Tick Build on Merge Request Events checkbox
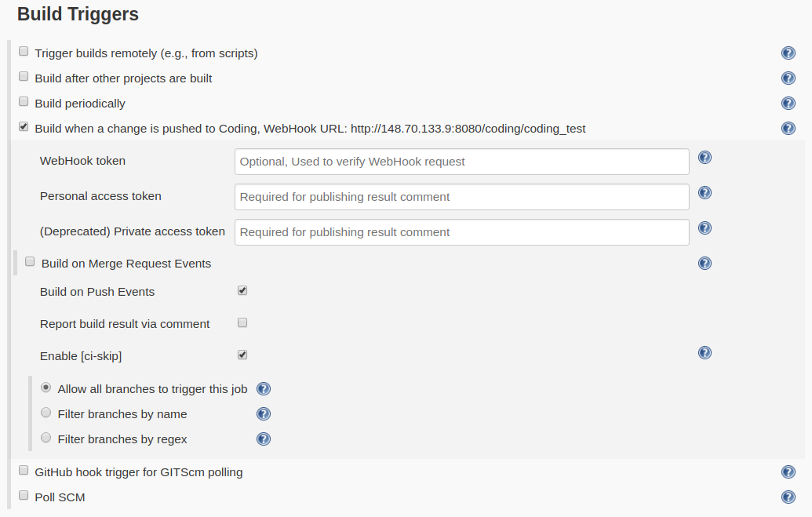The height and width of the screenshot is (517, 812). point(30,262)
